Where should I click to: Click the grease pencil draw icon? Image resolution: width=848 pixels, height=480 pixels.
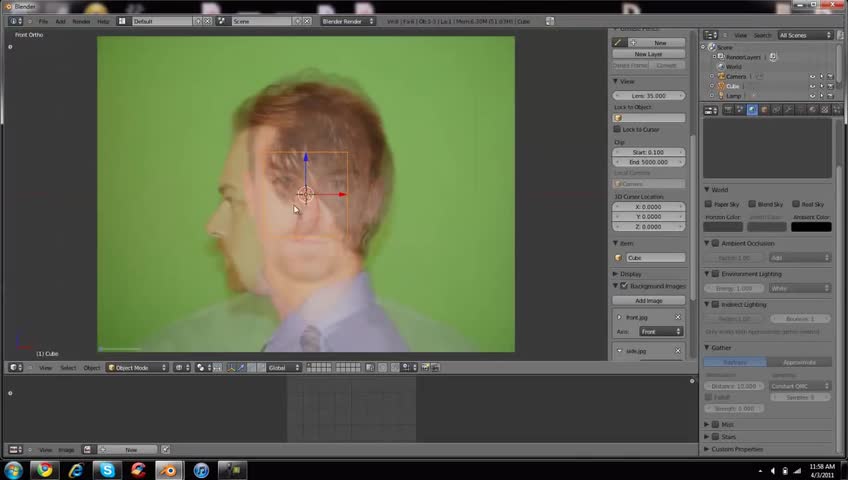pyautogui.click(x=618, y=42)
